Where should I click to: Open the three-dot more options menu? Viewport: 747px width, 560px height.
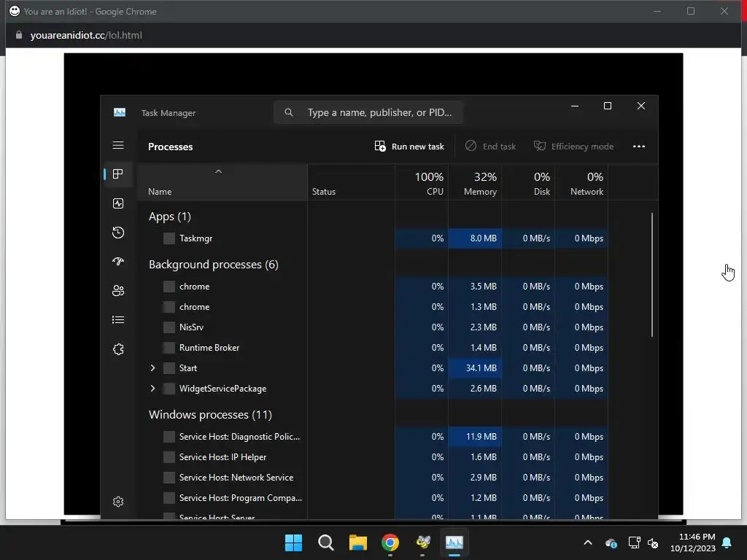(639, 146)
